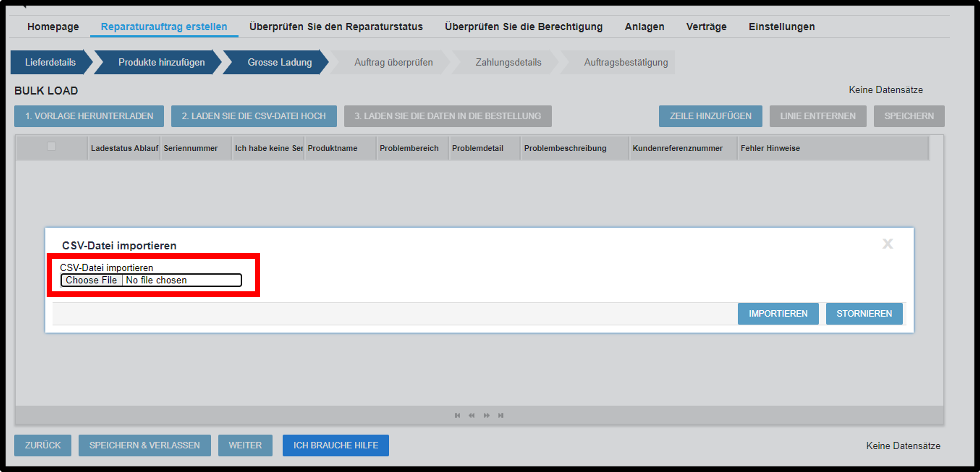The height and width of the screenshot is (472, 980).
Task: Click Zeile hinzufügen button
Action: 710,116
